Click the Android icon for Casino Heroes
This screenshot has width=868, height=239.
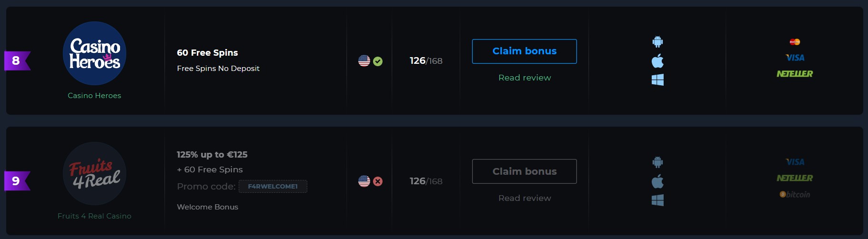(657, 42)
